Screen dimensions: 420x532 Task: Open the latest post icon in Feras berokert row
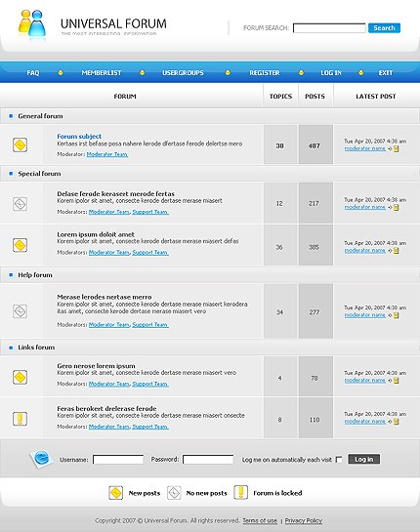(396, 422)
